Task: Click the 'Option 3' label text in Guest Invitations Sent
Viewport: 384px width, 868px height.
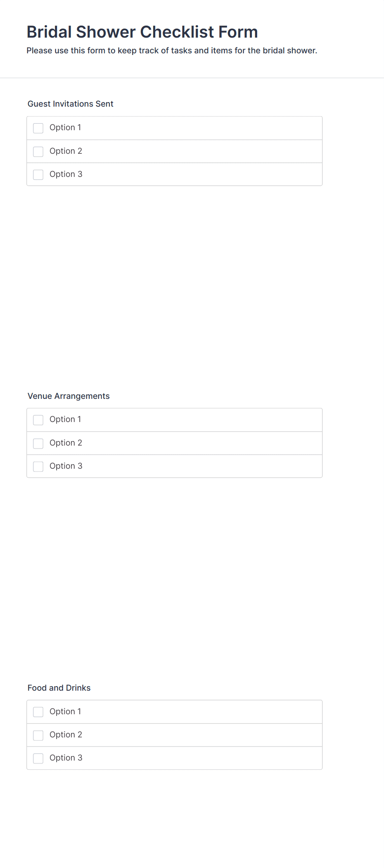Action: [x=66, y=174]
